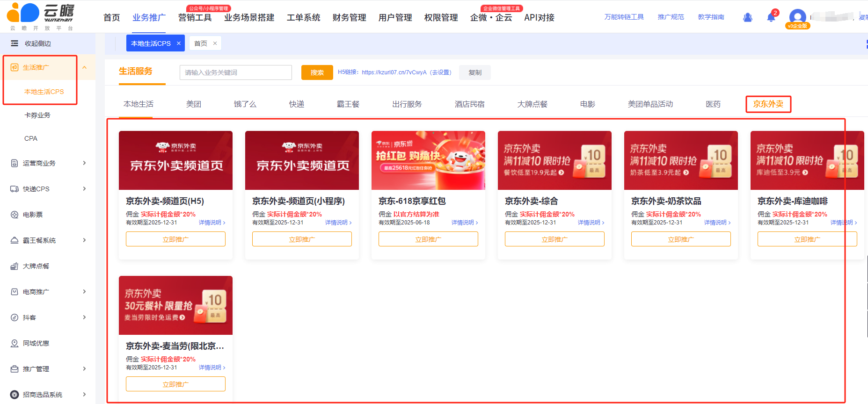Click the 收起侧边 collapse sidebar label
This screenshot has width=868, height=404.
38,43
